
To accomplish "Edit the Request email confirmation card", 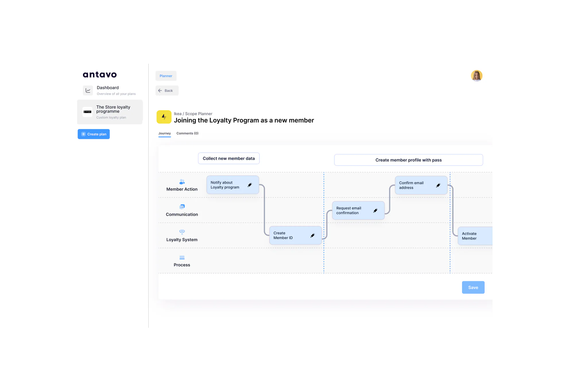I will 375,210.
